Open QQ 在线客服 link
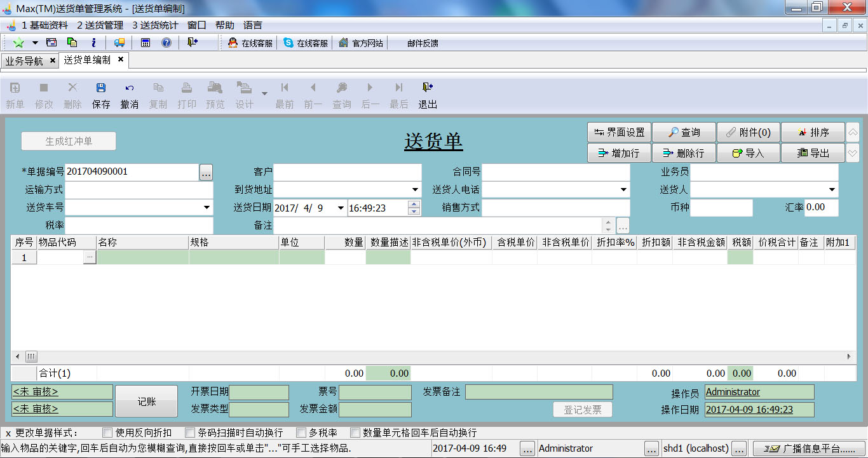This screenshot has height=458, width=868. 250,43
